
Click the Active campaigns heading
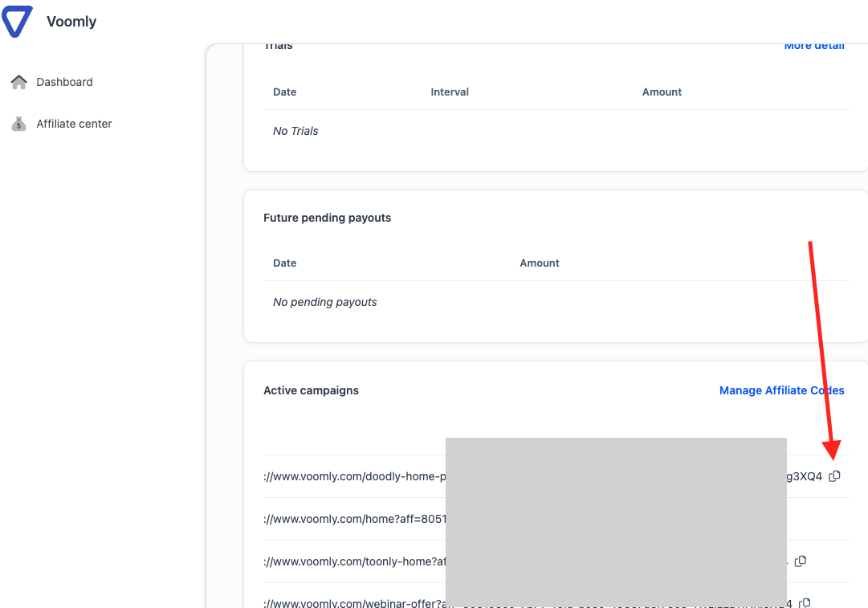point(311,390)
